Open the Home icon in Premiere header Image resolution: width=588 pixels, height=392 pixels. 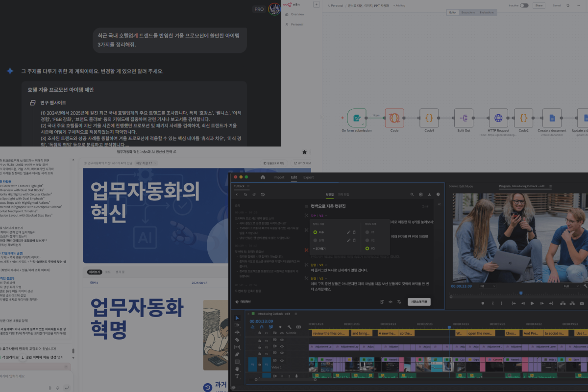pos(263,177)
